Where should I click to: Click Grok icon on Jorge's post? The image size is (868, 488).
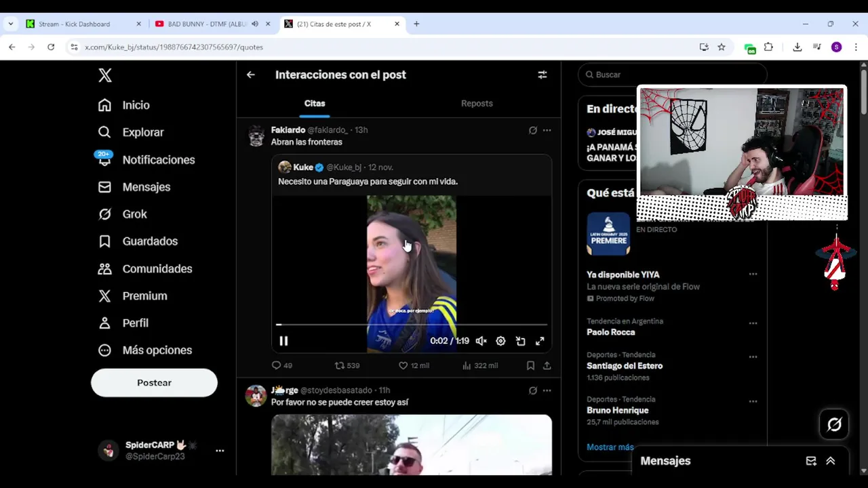pos(533,390)
